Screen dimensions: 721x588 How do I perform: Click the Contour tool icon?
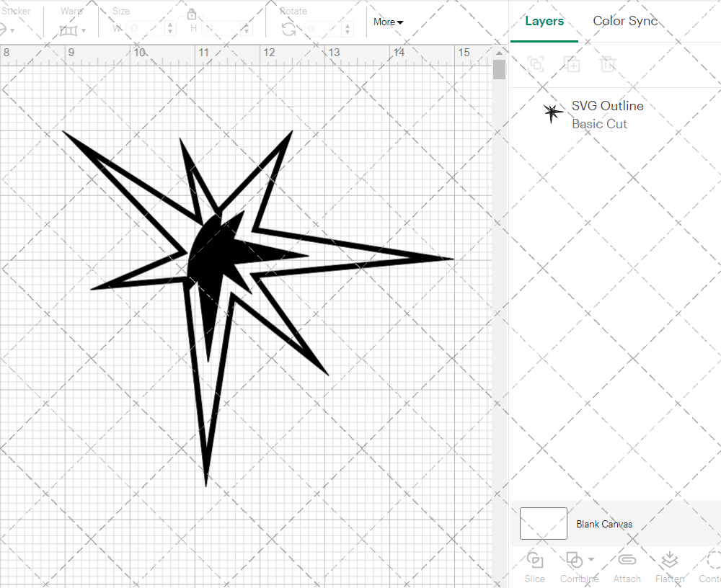[712, 561]
